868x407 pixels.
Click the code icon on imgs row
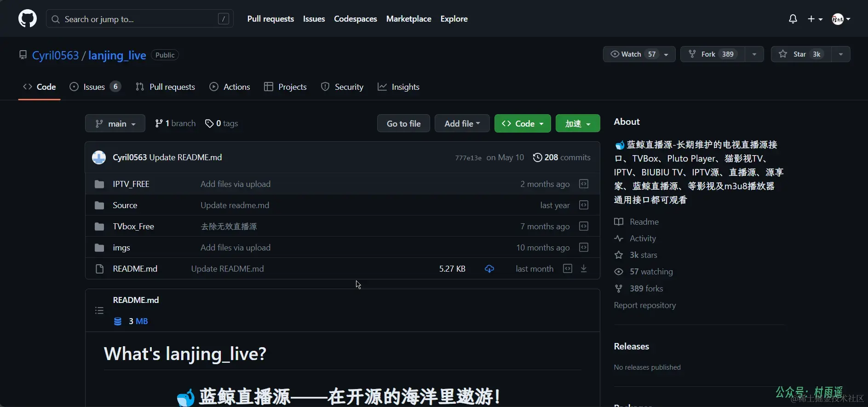click(584, 248)
